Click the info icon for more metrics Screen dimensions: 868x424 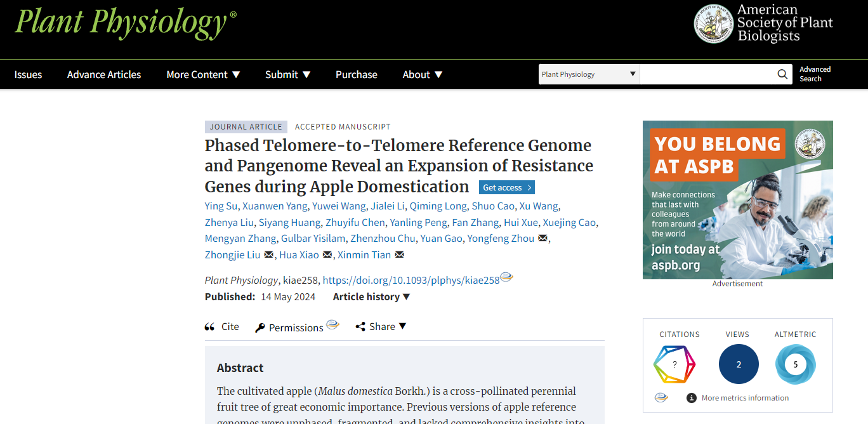[x=692, y=398]
